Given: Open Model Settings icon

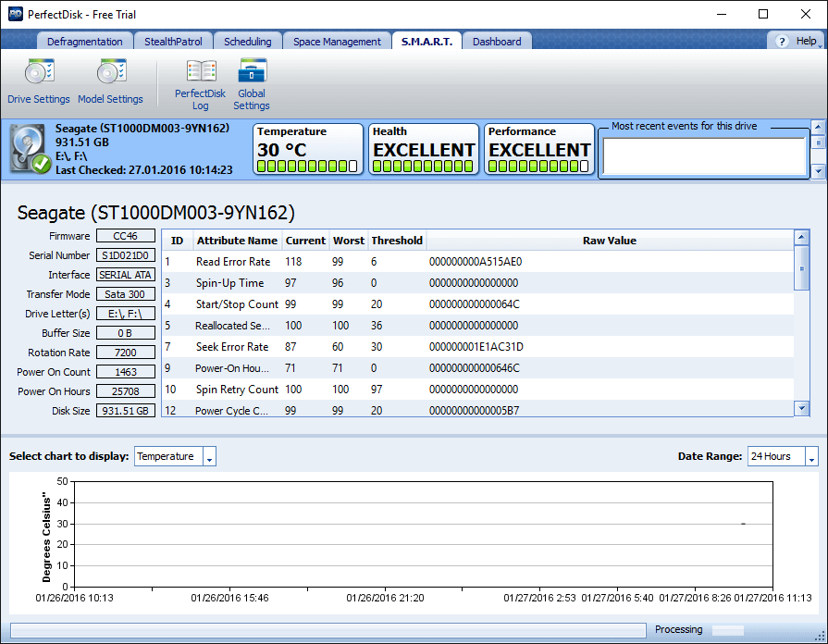Looking at the screenshot, I should pos(111,71).
